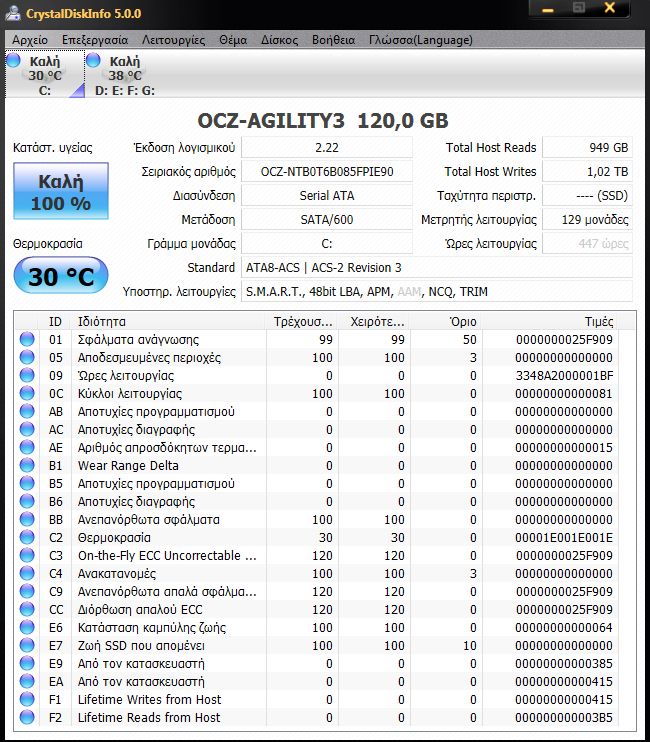Click the Όριο column header
650x742 pixels.
pyautogui.click(x=447, y=322)
